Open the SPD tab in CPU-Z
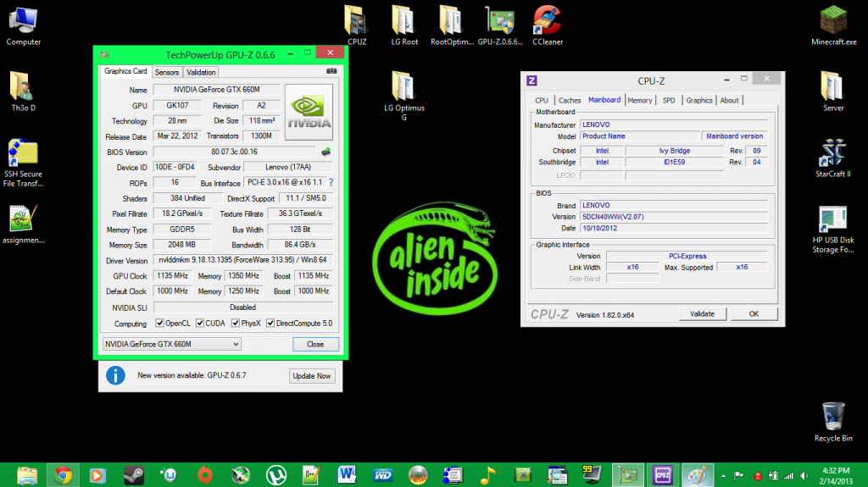868x487 pixels. (x=669, y=100)
